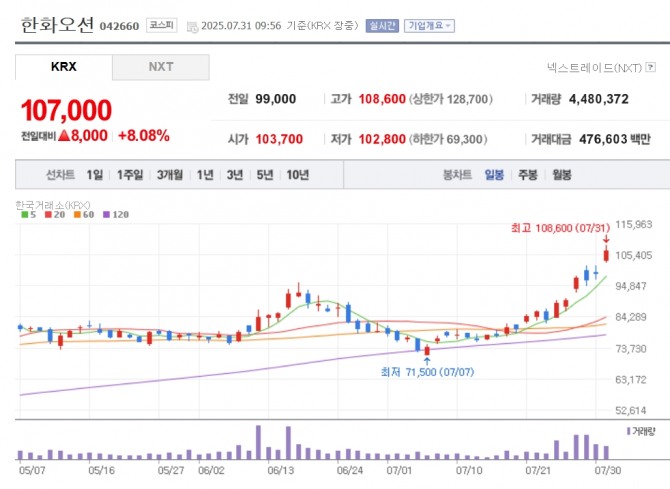Click the 코스피 market badge

(x=162, y=25)
